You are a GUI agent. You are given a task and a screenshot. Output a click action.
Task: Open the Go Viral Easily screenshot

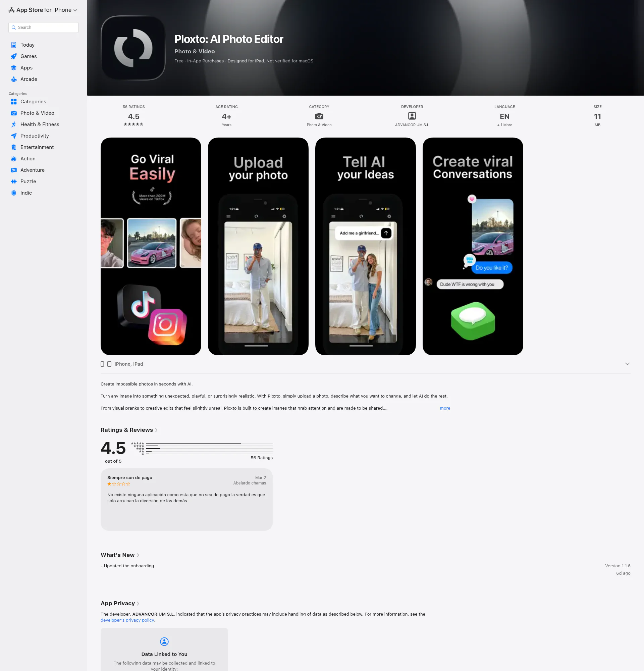[151, 247]
